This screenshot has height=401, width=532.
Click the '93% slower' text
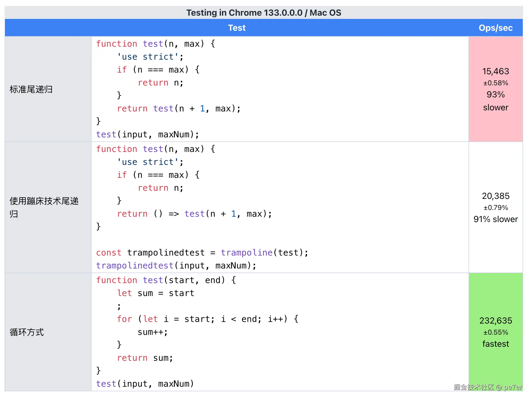click(x=495, y=101)
